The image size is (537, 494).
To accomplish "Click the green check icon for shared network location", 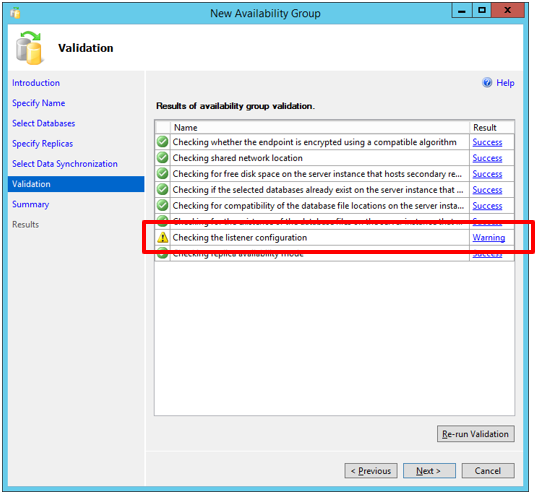I will click(163, 158).
